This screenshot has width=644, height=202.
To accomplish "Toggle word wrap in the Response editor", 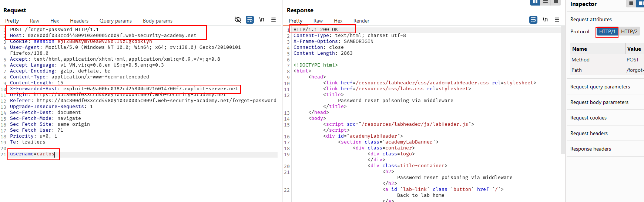I will click(x=533, y=20).
